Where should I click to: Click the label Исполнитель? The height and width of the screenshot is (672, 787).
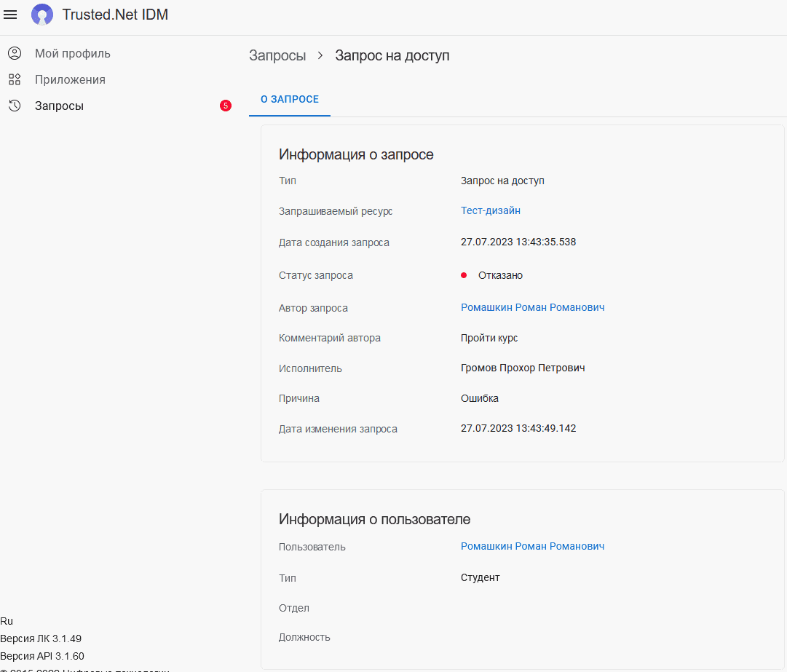pos(310,368)
